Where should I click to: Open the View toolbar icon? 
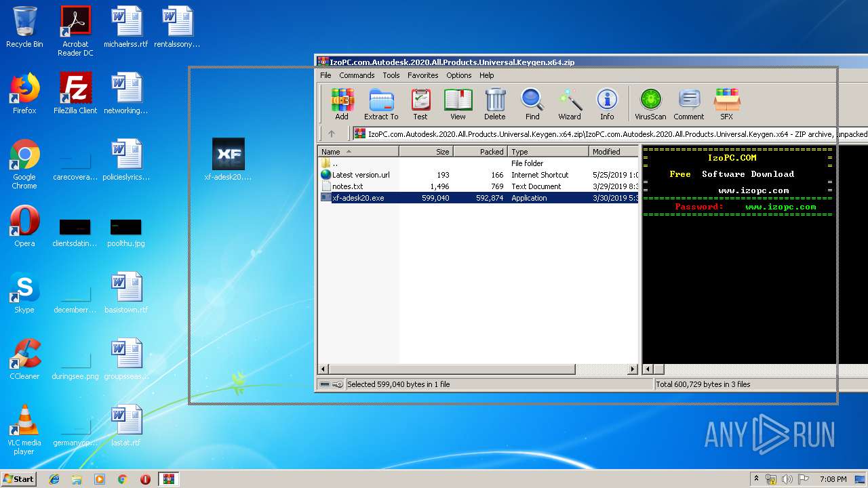coord(458,104)
